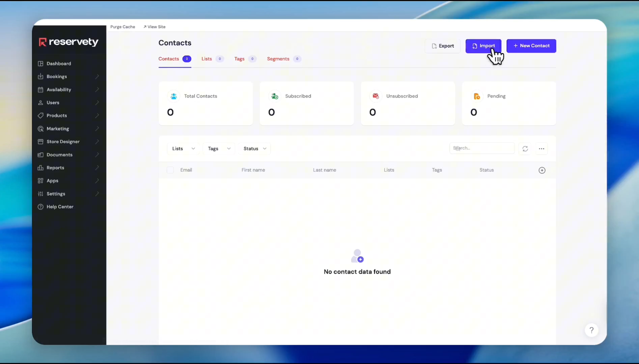Screen dimensions: 639x364
Task: Expand the Users menu chevron
Action: [97, 102]
